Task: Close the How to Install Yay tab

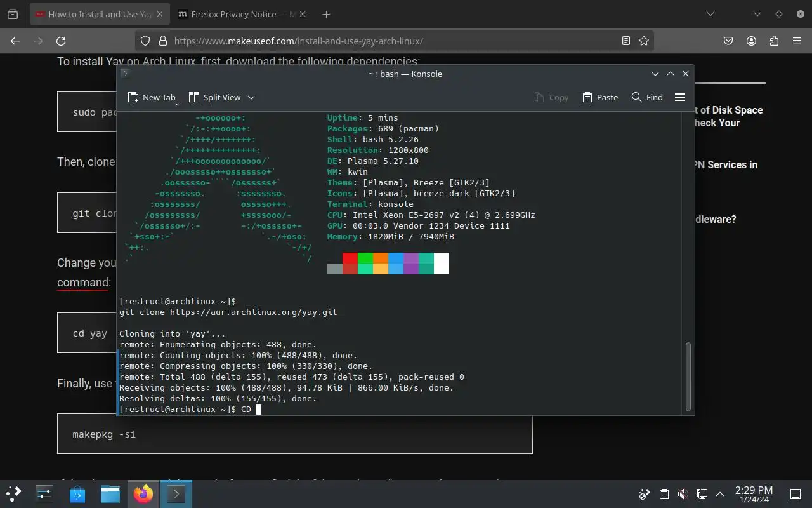Action: pyautogui.click(x=161, y=14)
